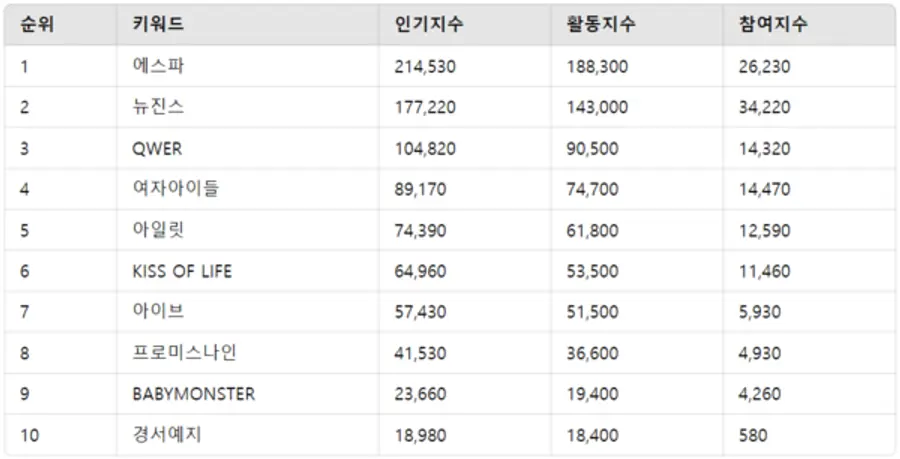Select the KISS OF LIFE keyword
This screenshot has height=459, width=900.
pos(182,271)
